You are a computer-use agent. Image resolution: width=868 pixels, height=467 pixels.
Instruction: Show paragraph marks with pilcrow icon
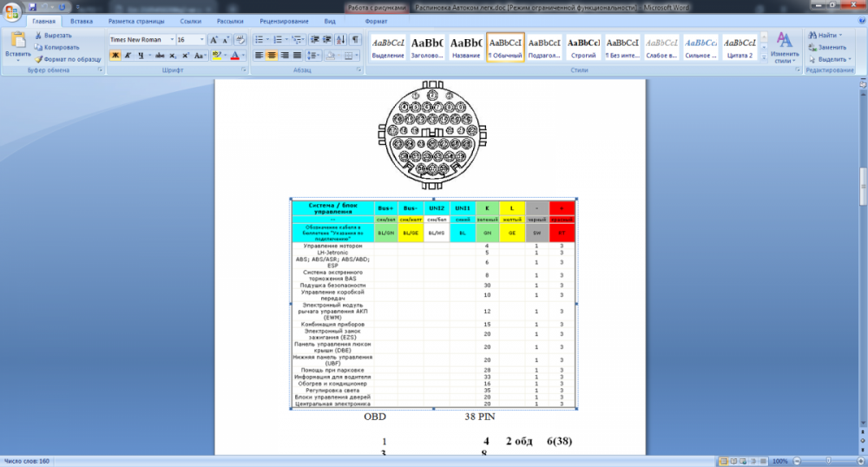click(355, 40)
